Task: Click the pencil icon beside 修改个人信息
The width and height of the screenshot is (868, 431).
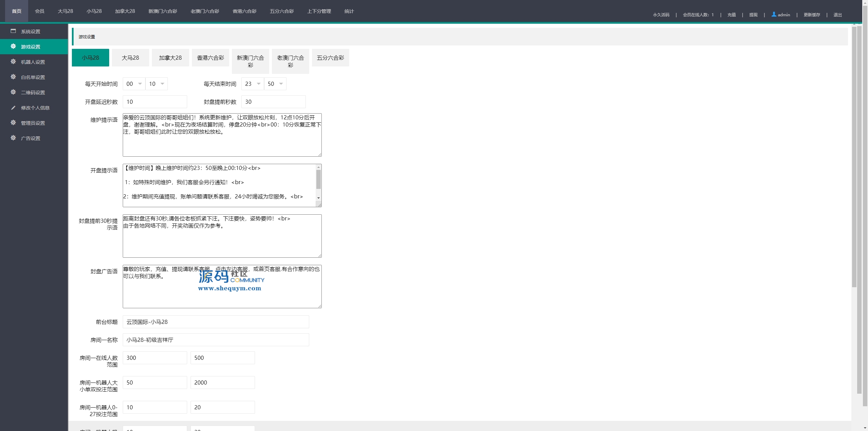Action: pos(13,107)
